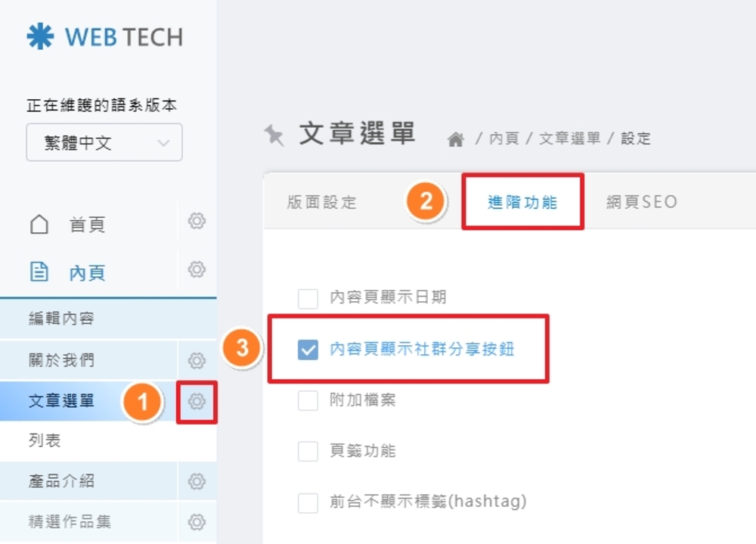
Task: Open the 繁體中文 language dropdown
Action: [x=104, y=143]
